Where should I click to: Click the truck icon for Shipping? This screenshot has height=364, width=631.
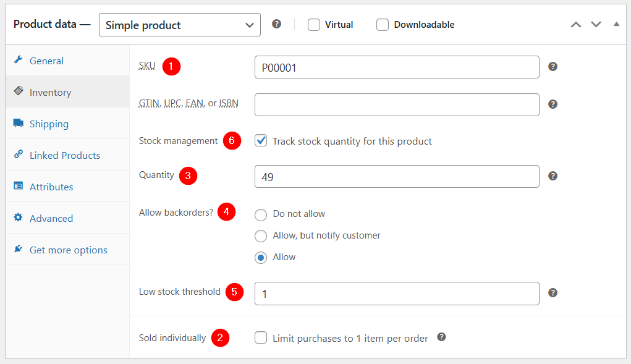18,123
